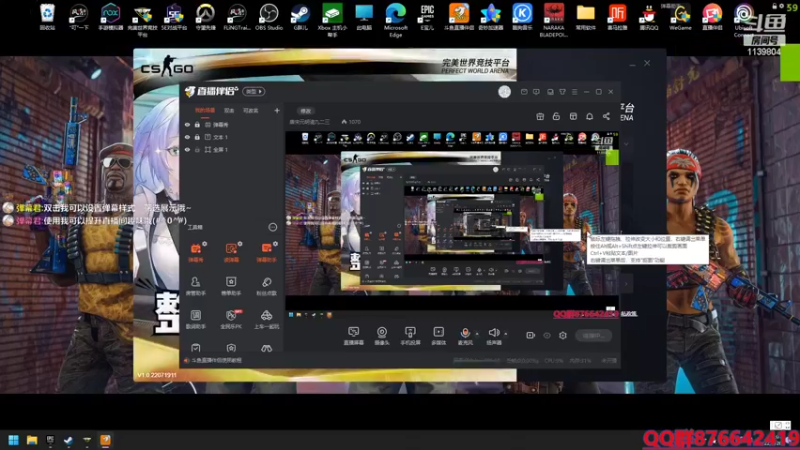Click the start streaming button
Image resolution: width=800 pixels, height=450 pixels.
click(594, 335)
